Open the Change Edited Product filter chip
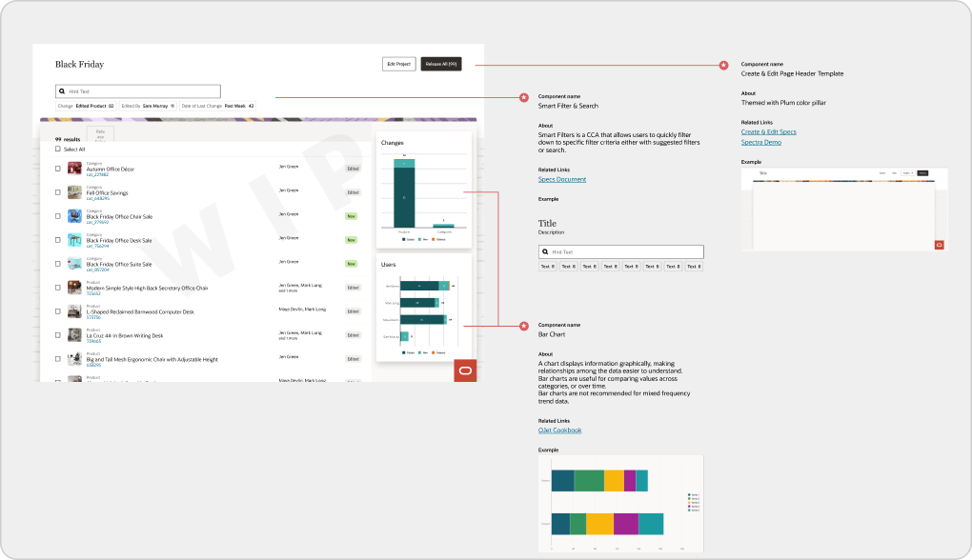The height and width of the screenshot is (560, 972). click(x=86, y=106)
